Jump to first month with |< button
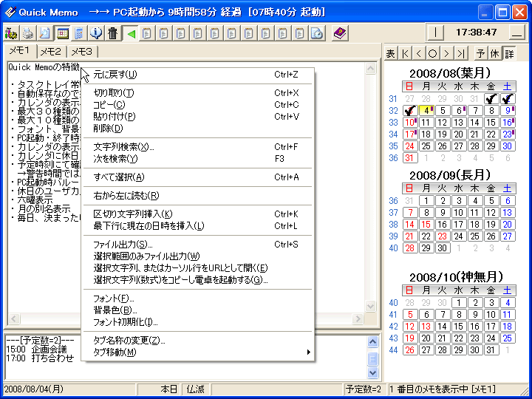 [405, 53]
